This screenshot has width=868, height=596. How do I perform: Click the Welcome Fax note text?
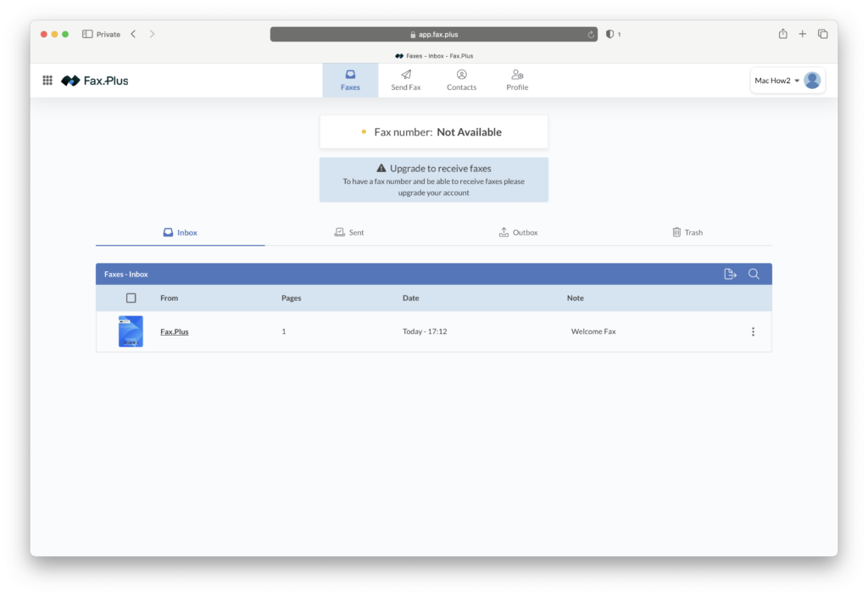coord(593,331)
